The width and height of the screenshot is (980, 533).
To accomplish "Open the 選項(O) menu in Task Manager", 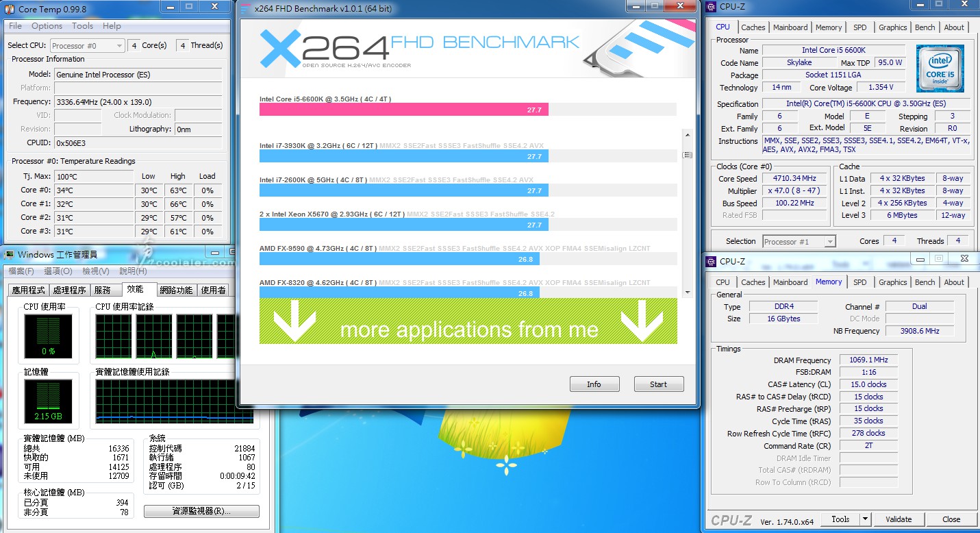I will 60,271.
